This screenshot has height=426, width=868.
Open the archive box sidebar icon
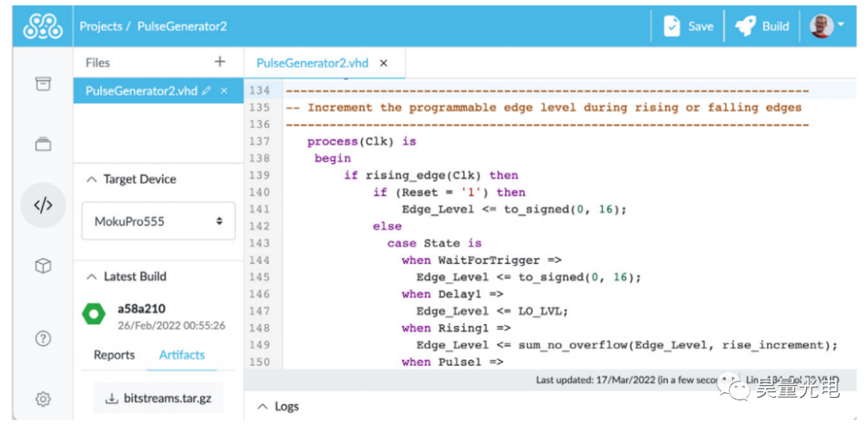tap(43, 84)
